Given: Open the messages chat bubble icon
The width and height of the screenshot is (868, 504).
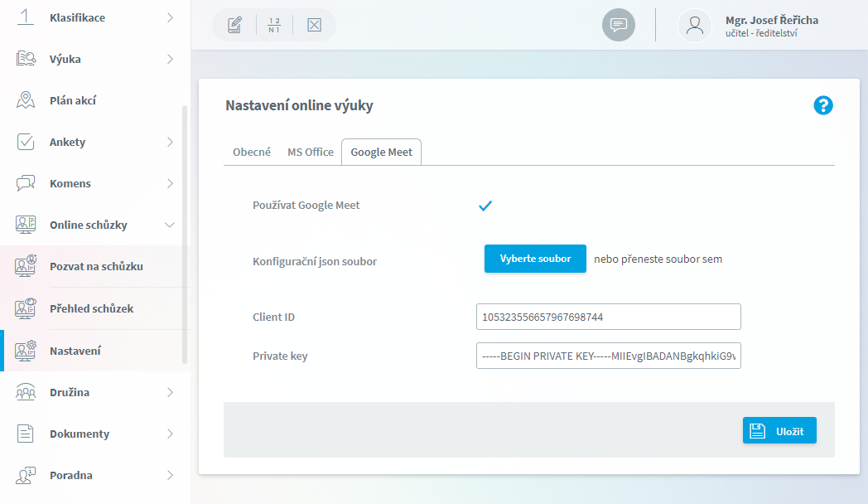Looking at the screenshot, I should click(619, 25).
